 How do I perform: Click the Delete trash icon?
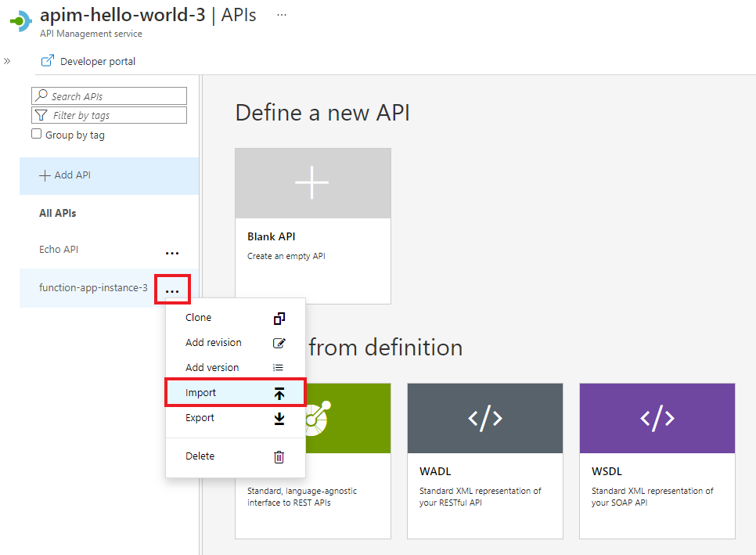pos(279,456)
